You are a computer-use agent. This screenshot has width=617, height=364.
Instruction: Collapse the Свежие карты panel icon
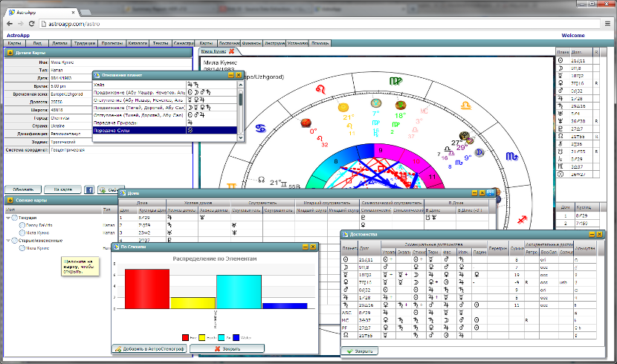[x=9, y=201]
